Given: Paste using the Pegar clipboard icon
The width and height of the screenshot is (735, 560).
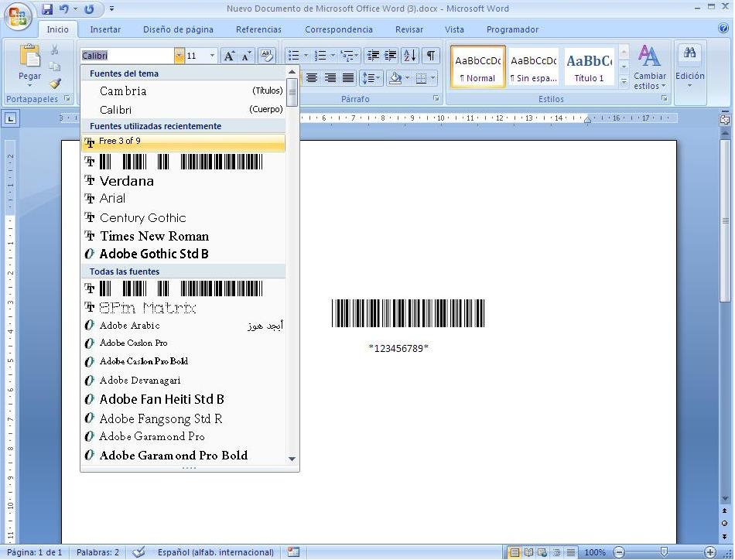Looking at the screenshot, I should click(29, 55).
